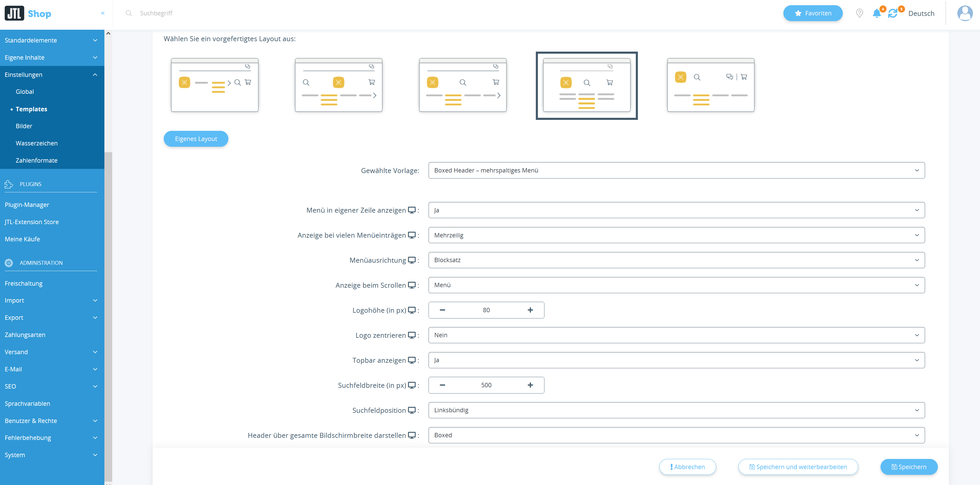This screenshot has height=485, width=980.
Task: Click the Speichern button
Action: (x=908, y=467)
